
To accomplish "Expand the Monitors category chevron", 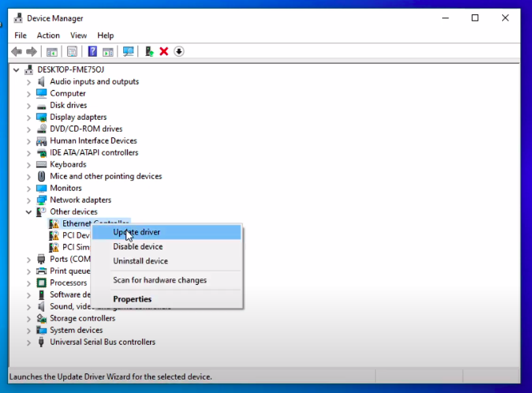I will [29, 189].
